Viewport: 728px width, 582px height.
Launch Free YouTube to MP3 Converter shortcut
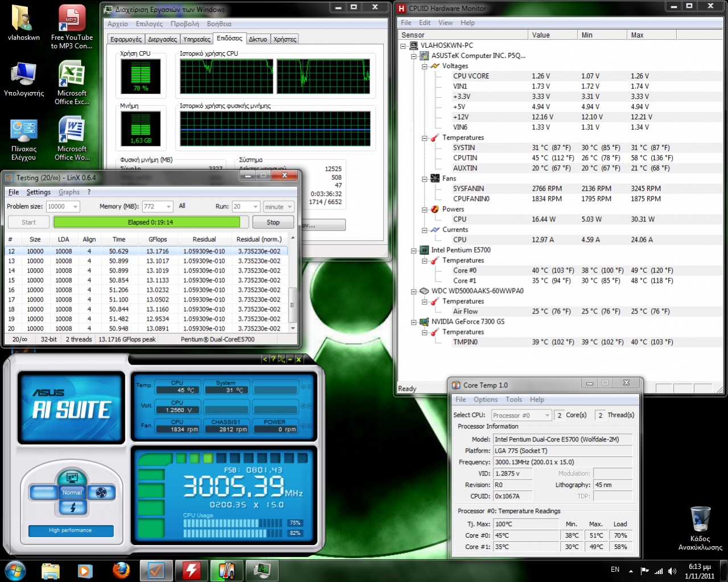[72, 27]
